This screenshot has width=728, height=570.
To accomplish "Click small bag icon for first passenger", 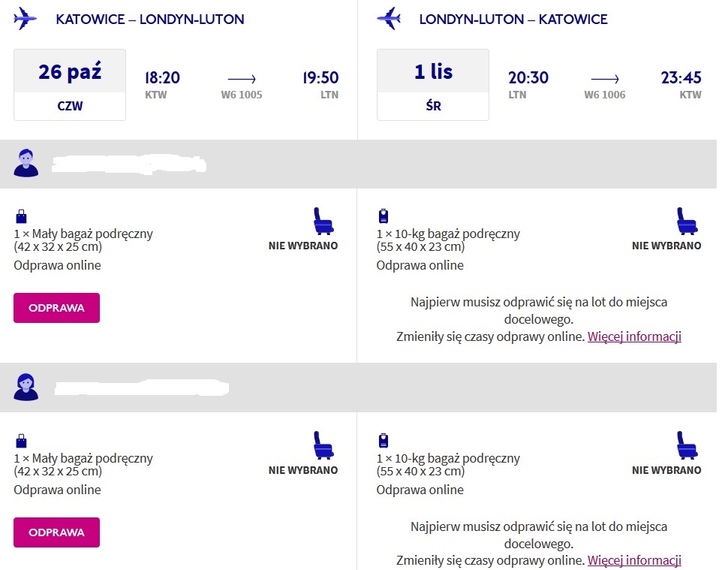I will 21,216.
